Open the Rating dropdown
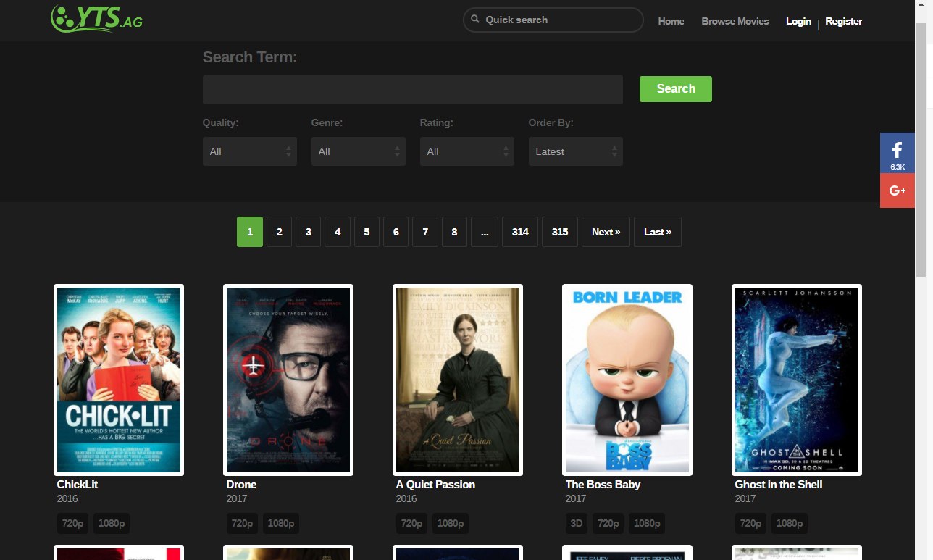Viewport: 933px width, 560px height. 466,151
